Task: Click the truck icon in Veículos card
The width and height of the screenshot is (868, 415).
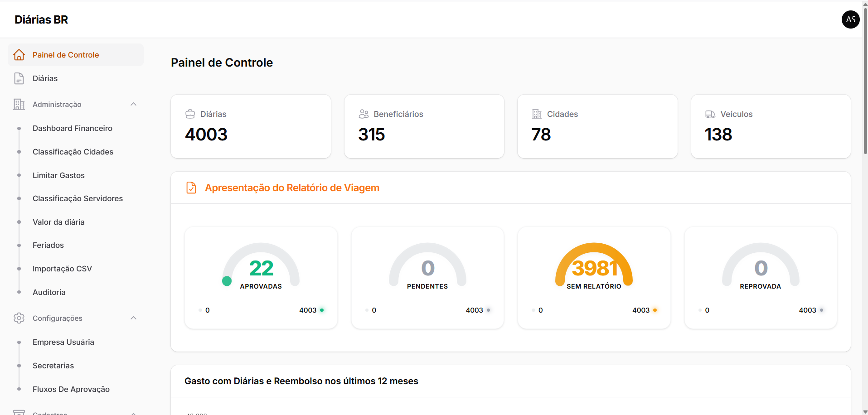Action: tap(710, 114)
